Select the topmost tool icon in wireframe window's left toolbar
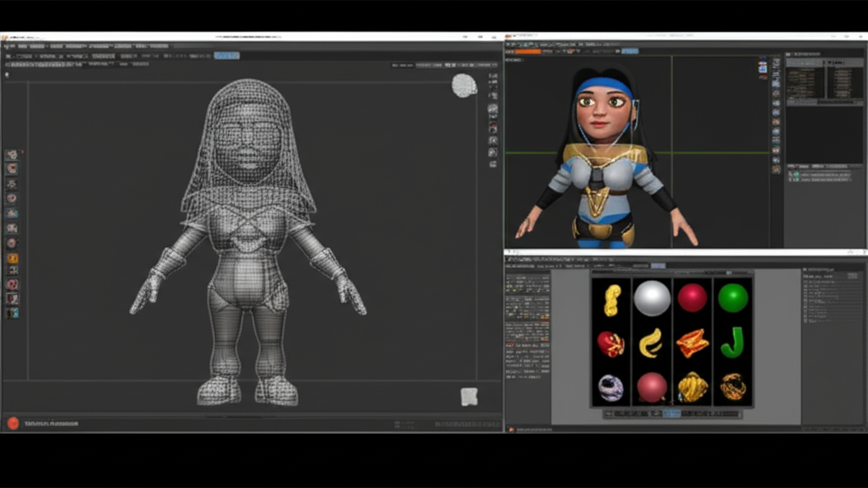Viewport: 868px width, 488px height. [12, 155]
